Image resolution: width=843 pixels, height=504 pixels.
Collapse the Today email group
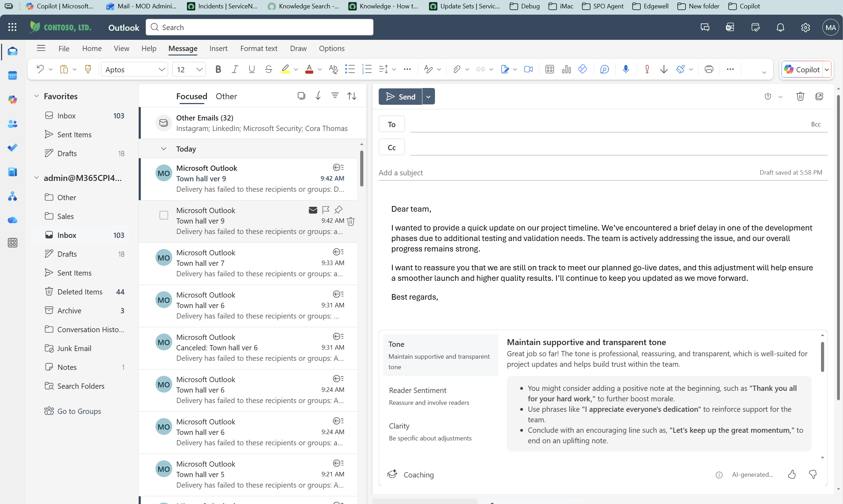[x=164, y=148]
